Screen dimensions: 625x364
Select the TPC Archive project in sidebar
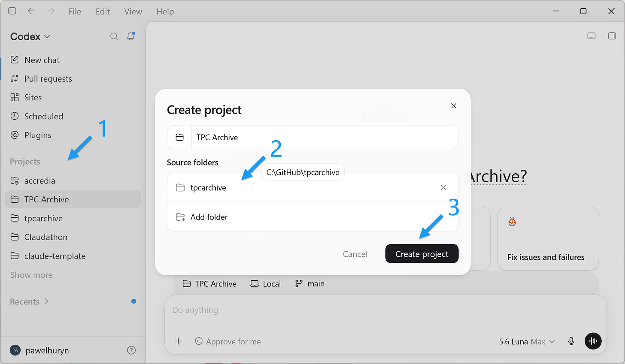(73, 199)
